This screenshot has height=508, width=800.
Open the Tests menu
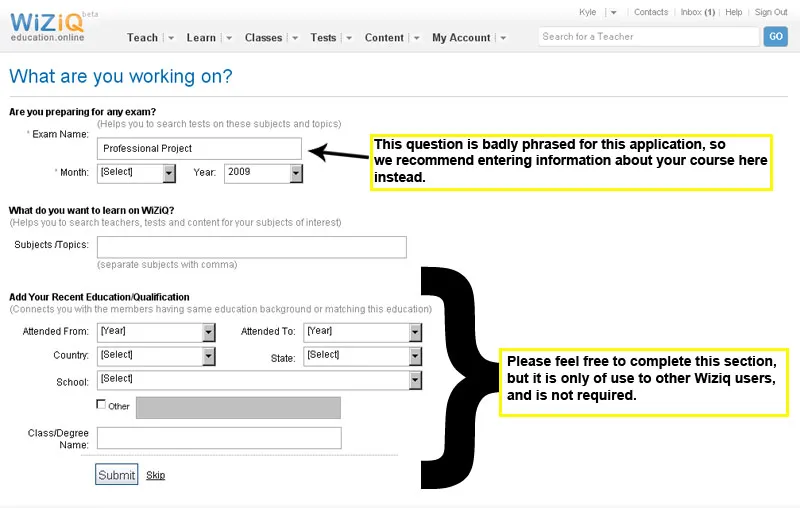coord(323,38)
